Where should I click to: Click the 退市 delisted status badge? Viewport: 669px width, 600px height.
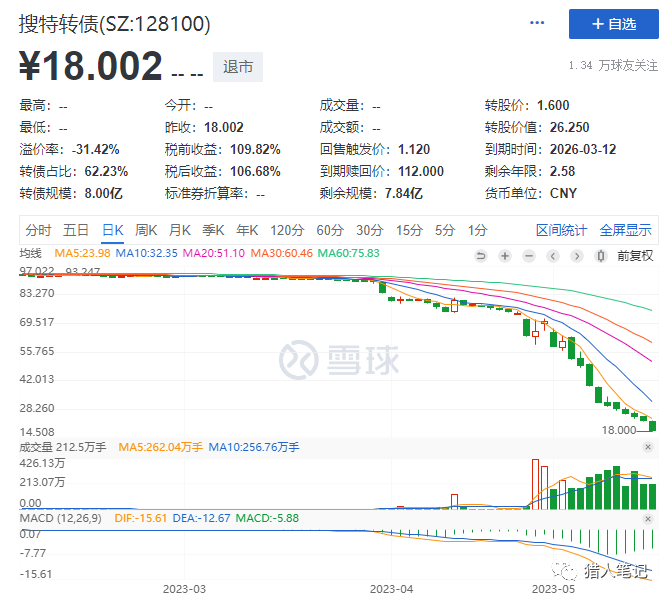(238, 67)
